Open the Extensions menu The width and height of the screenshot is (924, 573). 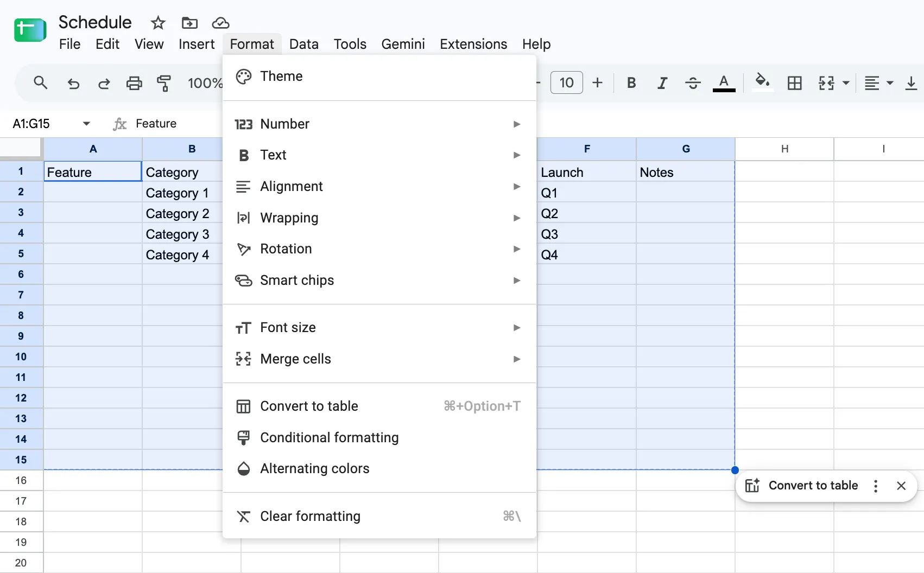click(473, 44)
